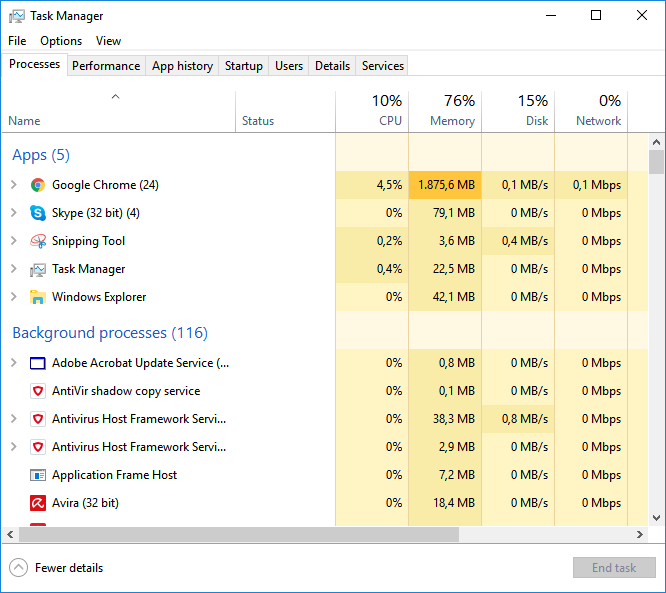
Task: Sort by the Disk column header
Action: 518,111
